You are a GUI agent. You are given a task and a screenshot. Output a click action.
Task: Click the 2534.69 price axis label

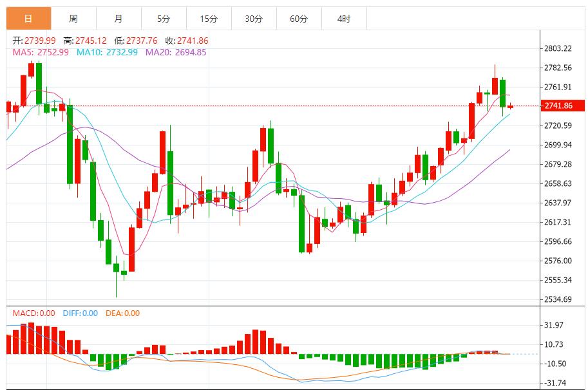click(x=558, y=299)
